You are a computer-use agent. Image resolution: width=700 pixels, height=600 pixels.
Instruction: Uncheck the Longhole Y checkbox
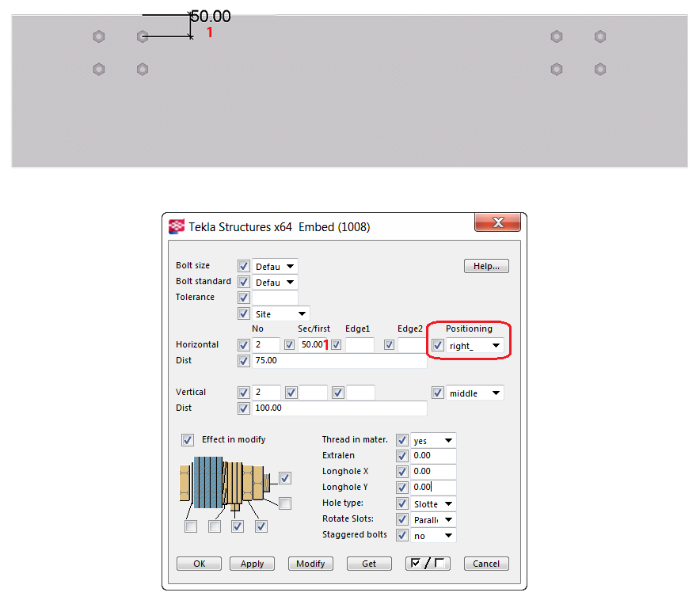click(x=402, y=487)
